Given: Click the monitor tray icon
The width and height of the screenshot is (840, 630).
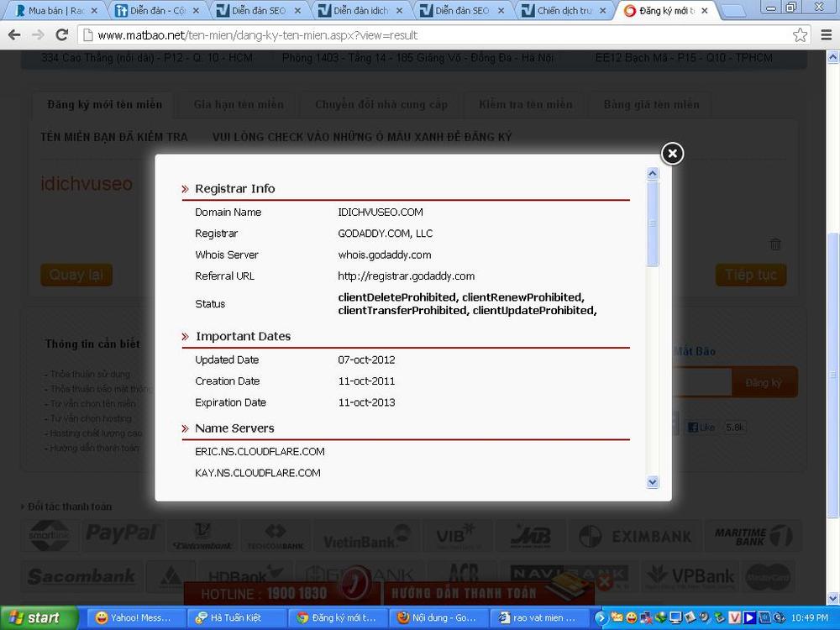Looking at the screenshot, I should 675,617.
